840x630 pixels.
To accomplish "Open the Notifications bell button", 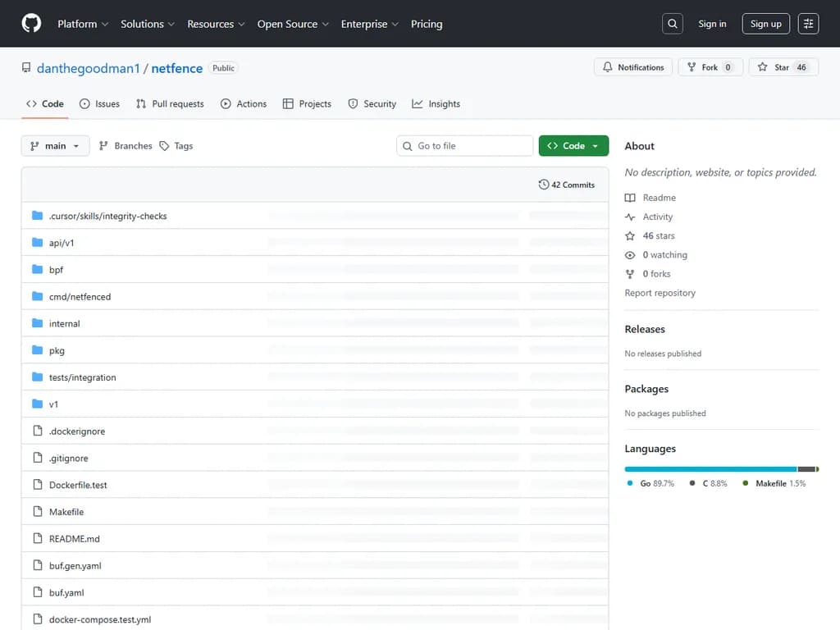I will (x=632, y=67).
